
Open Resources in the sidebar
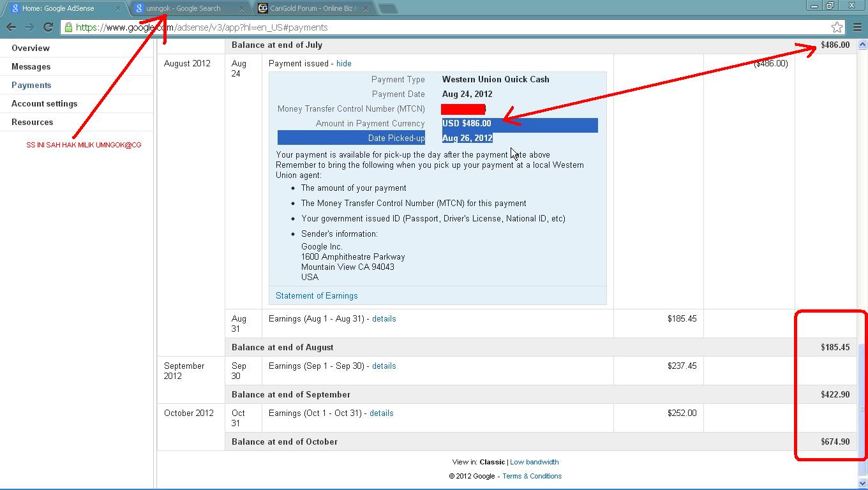pyautogui.click(x=33, y=122)
